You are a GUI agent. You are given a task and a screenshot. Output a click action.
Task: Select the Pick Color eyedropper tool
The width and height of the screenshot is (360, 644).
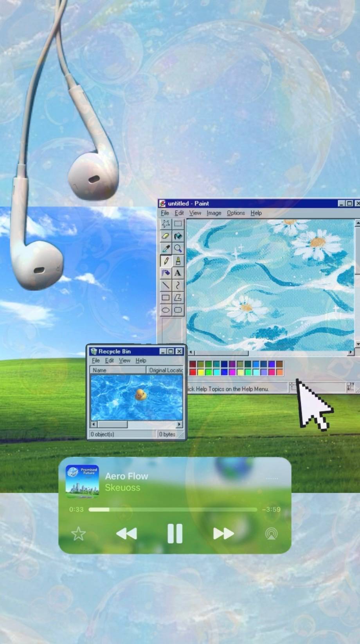(166, 248)
